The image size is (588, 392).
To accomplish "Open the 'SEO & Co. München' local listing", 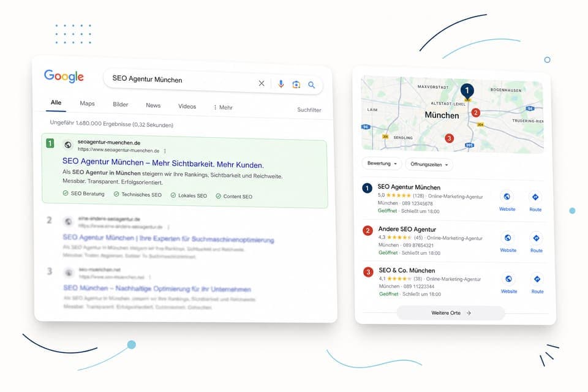I will click(407, 271).
